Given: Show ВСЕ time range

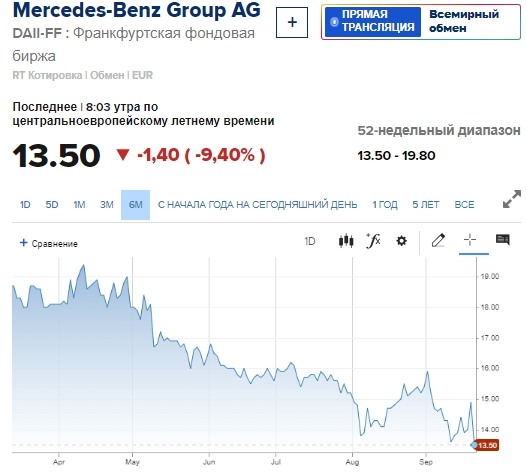Looking at the screenshot, I should click(x=464, y=205).
